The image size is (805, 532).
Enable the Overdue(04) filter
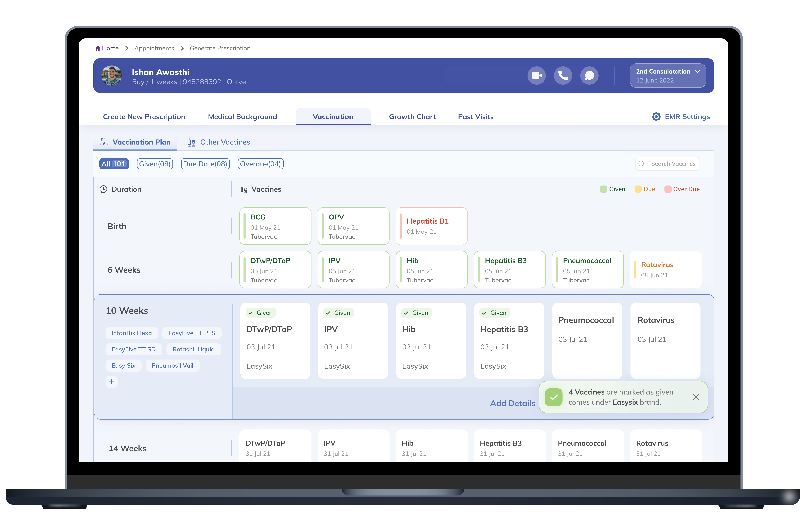tap(261, 164)
